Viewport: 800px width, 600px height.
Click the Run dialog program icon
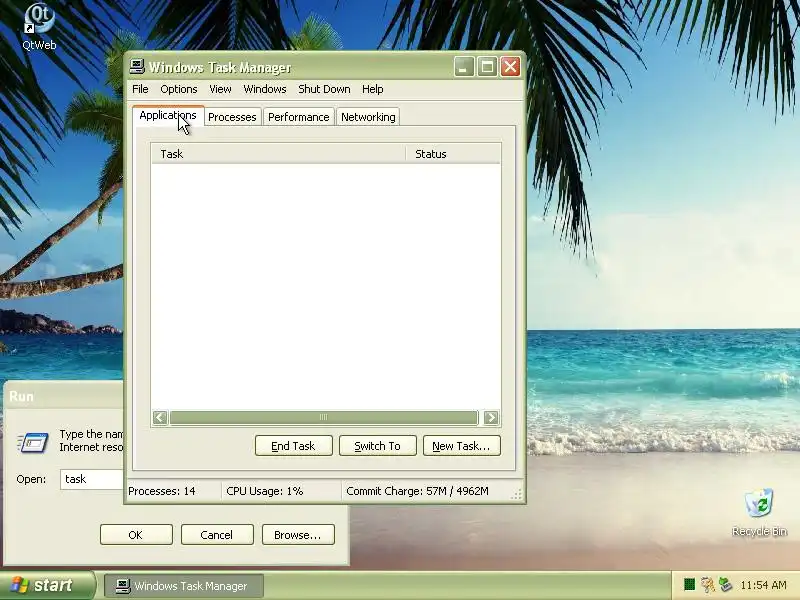click(x=33, y=442)
